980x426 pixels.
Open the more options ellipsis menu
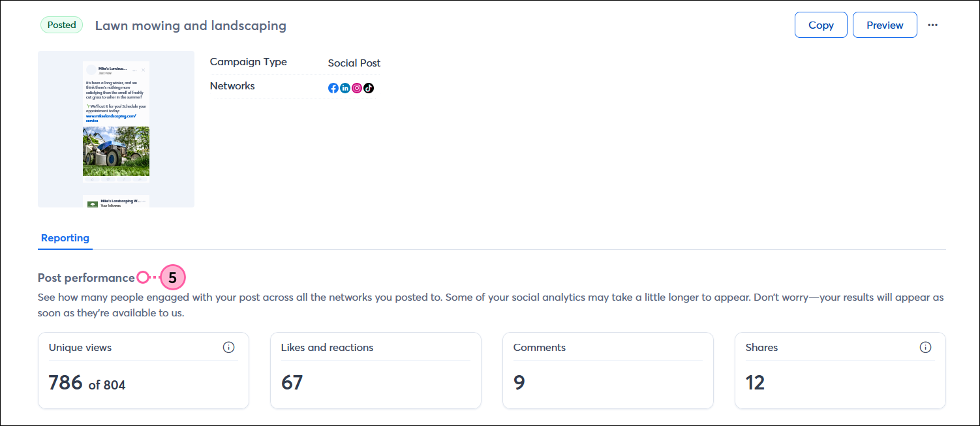932,25
